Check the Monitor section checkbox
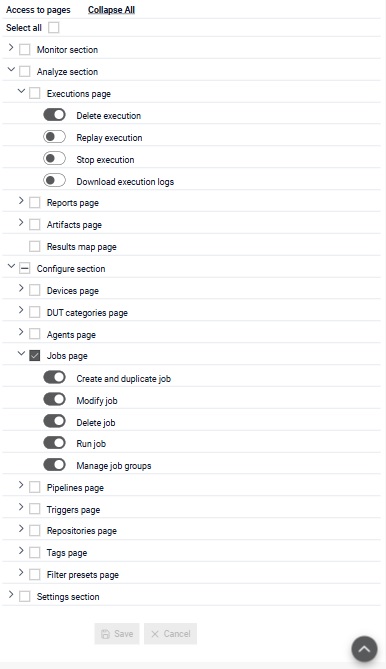The image size is (386, 669). point(25,49)
